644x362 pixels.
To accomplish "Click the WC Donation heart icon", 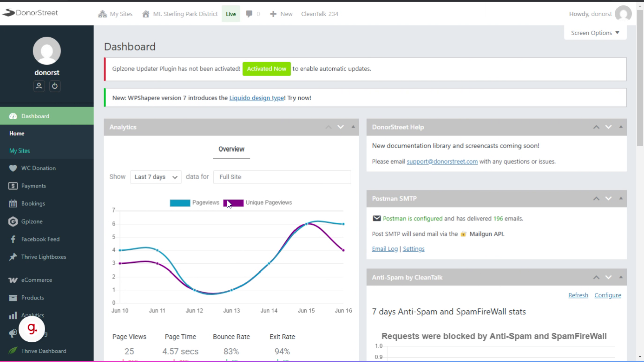I will tap(13, 168).
